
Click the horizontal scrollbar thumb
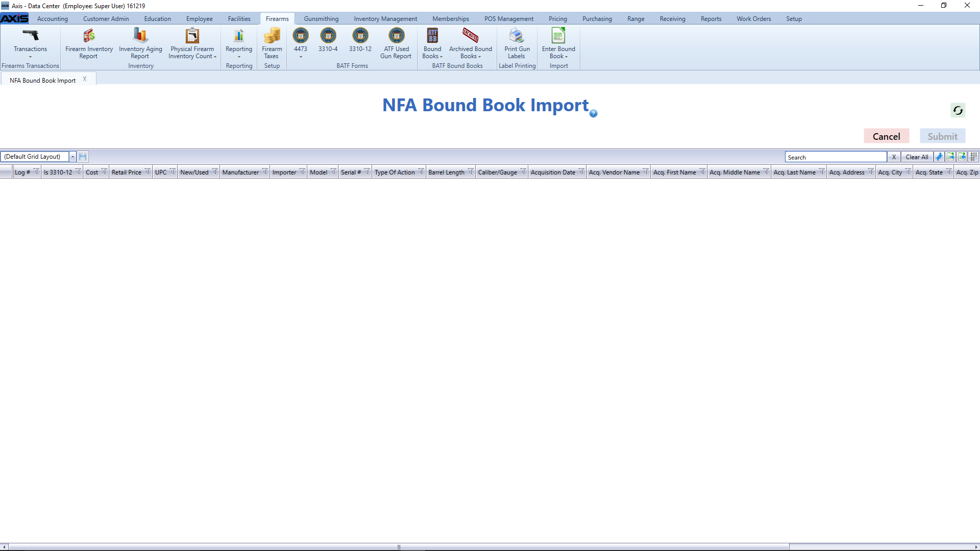(399, 547)
